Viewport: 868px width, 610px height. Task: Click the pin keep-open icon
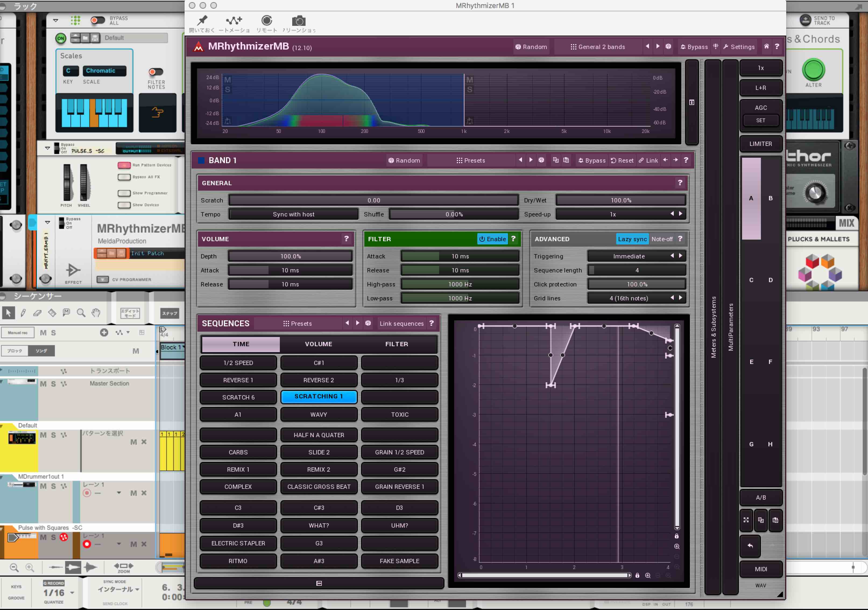[x=202, y=21]
